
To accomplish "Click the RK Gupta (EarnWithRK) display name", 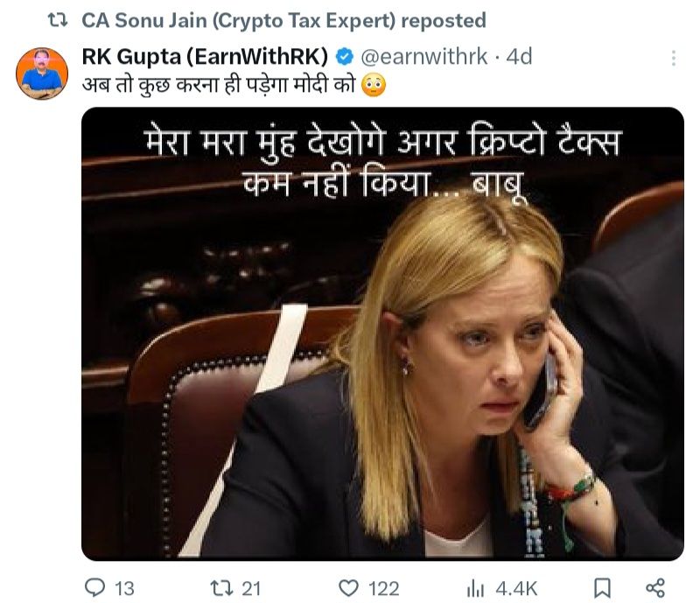I will click(205, 57).
